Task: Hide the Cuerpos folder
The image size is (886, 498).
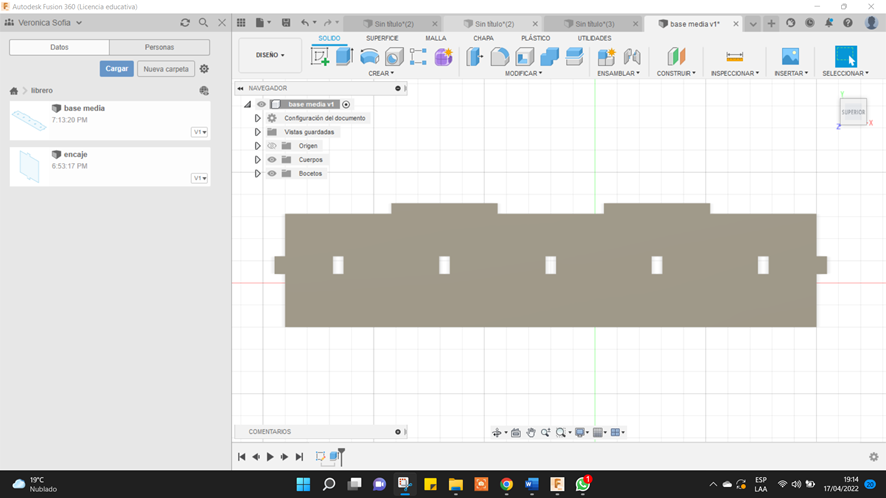Action: pyautogui.click(x=272, y=159)
